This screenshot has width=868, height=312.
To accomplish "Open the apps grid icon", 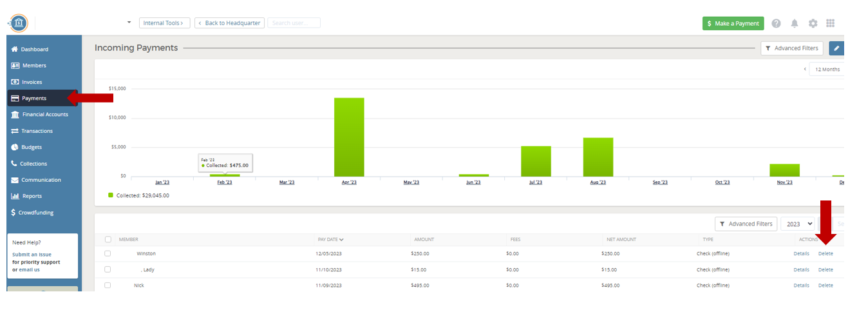I will click(x=830, y=23).
